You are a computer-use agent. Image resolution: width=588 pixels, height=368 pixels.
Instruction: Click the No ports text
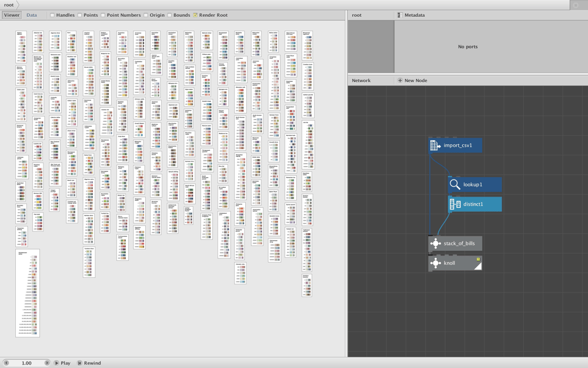click(x=467, y=47)
